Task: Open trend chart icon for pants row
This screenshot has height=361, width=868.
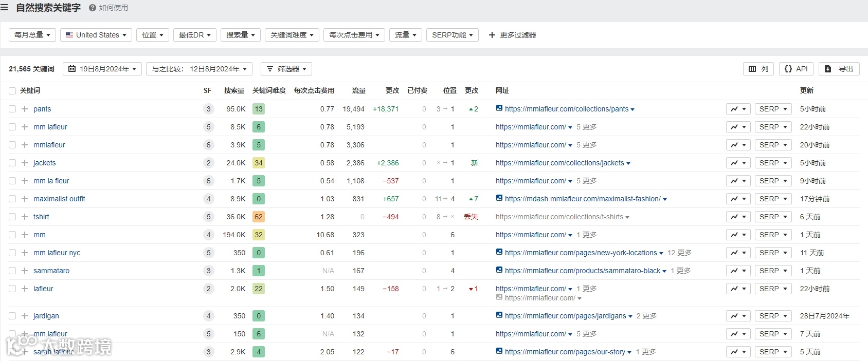Action: click(x=738, y=109)
